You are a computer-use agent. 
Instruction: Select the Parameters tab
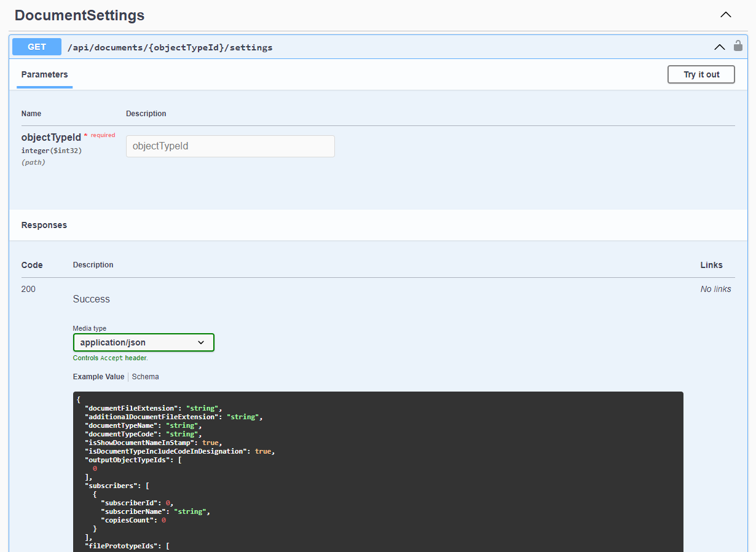(x=44, y=74)
